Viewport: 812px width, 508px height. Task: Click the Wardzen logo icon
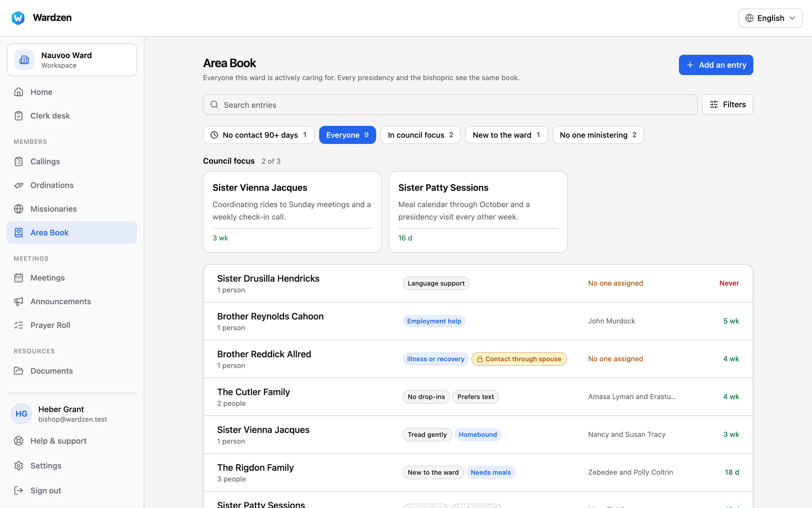18,18
